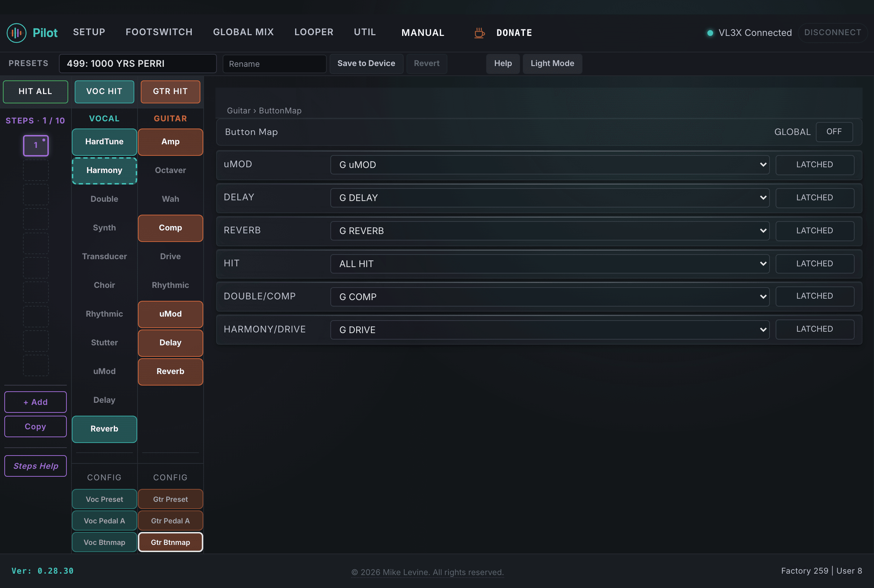Open the REVERB G REVERB dropdown
Screen dimensions: 874x588
[549, 231]
